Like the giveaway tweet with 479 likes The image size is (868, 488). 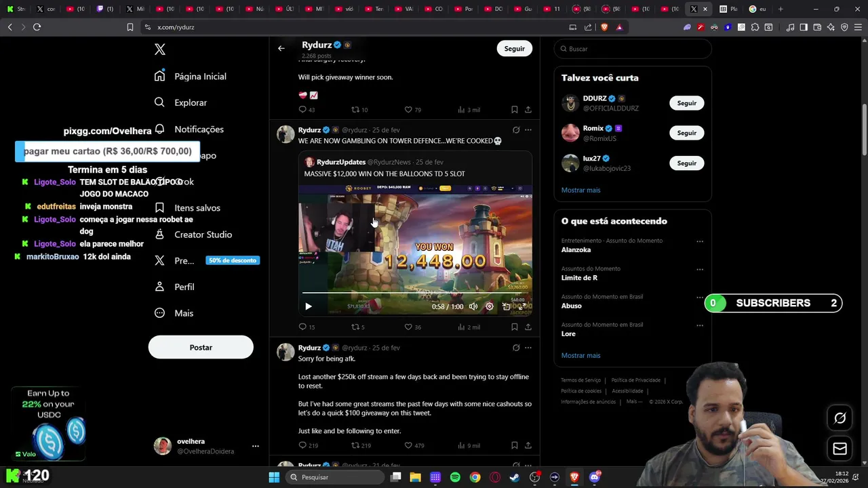(408, 445)
